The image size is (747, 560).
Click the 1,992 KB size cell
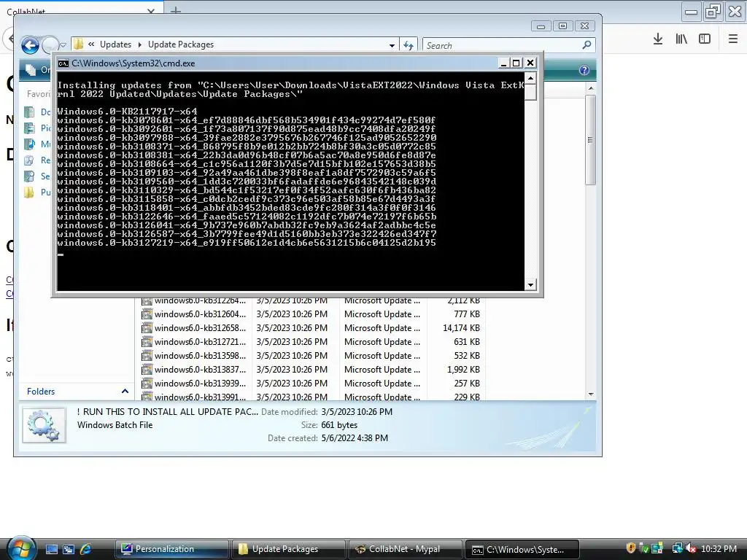[x=463, y=370]
